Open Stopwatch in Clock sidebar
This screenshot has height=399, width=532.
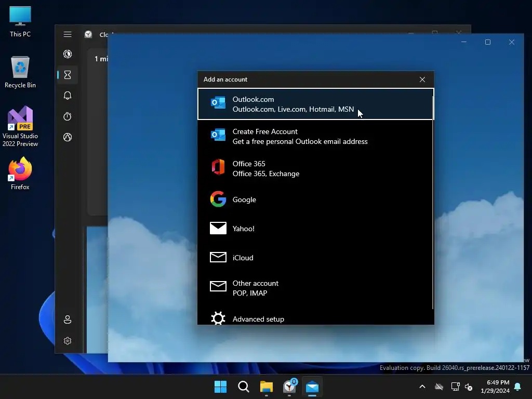tap(68, 116)
